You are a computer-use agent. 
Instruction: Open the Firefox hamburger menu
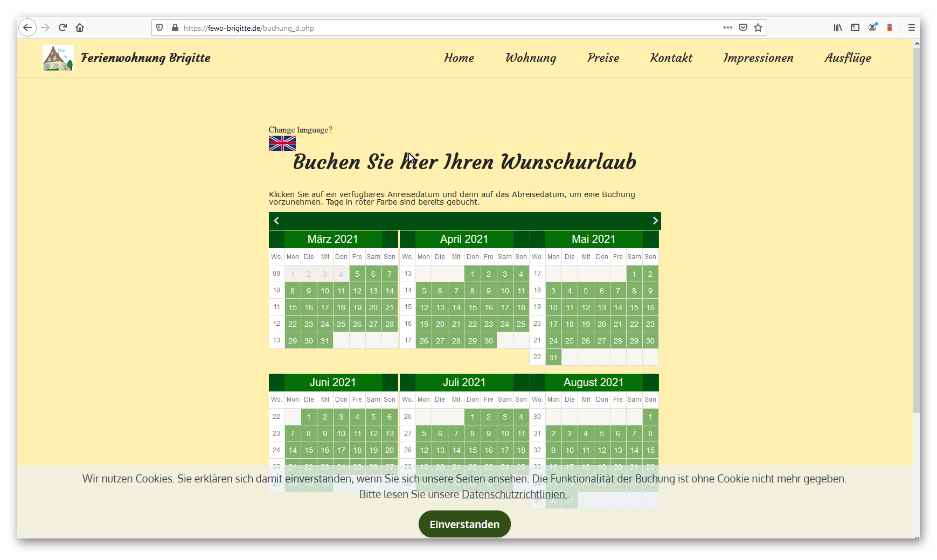coord(911,27)
